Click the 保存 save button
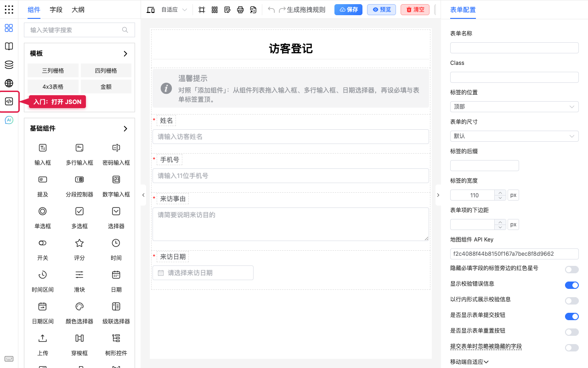The width and height of the screenshot is (588, 368). pyautogui.click(x=348, y=10)
